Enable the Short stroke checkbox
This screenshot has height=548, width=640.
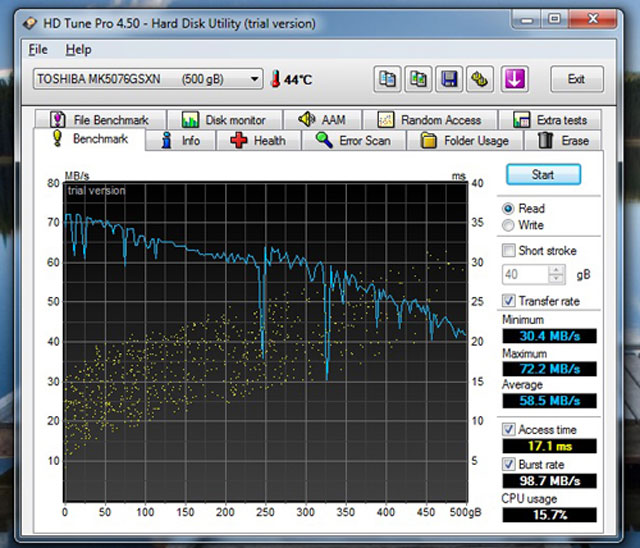[x=510, y=251]
